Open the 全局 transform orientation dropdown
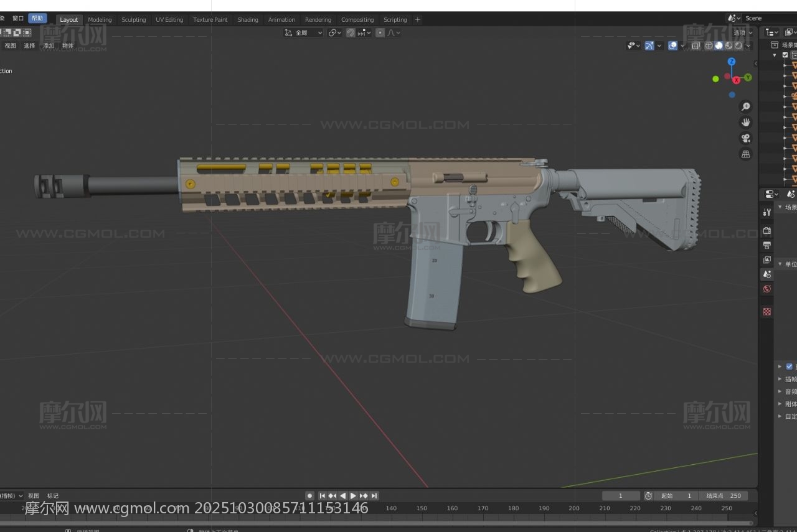Viewport: 797px width, 532px height. (x=304, y=33)
